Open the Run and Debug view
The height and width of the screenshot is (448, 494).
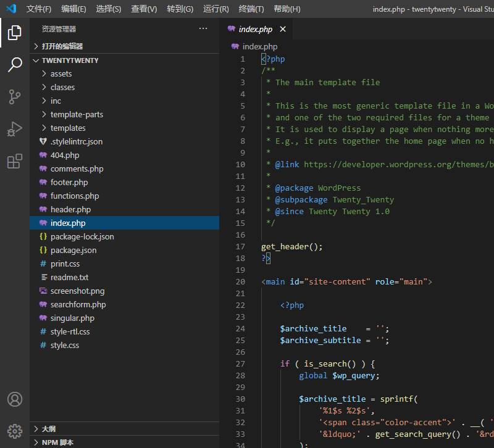click(x=14, y=129)
